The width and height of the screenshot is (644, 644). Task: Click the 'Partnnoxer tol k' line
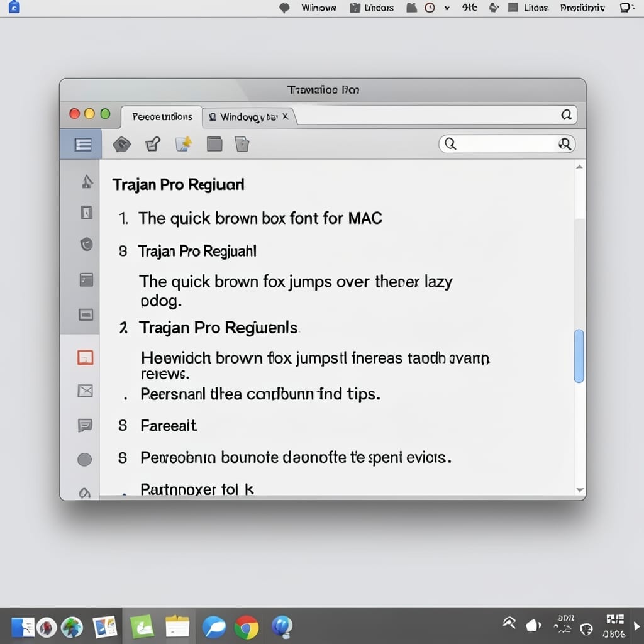[197, 489]
